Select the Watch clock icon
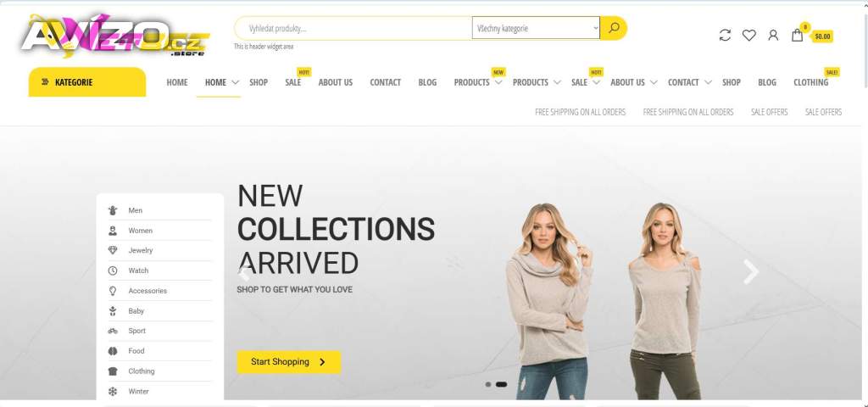The width and height of the screenshot is (868, 407). tap(113, 270)
